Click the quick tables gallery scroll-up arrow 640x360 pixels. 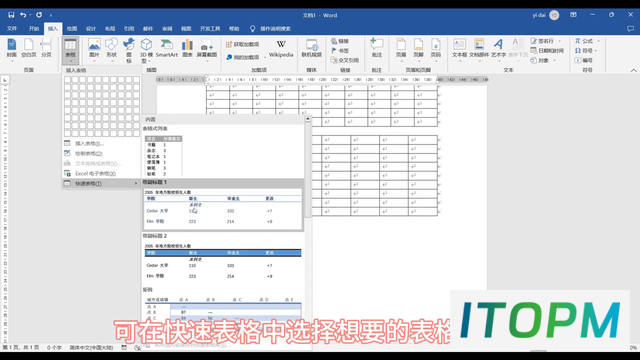coord(307,119)
